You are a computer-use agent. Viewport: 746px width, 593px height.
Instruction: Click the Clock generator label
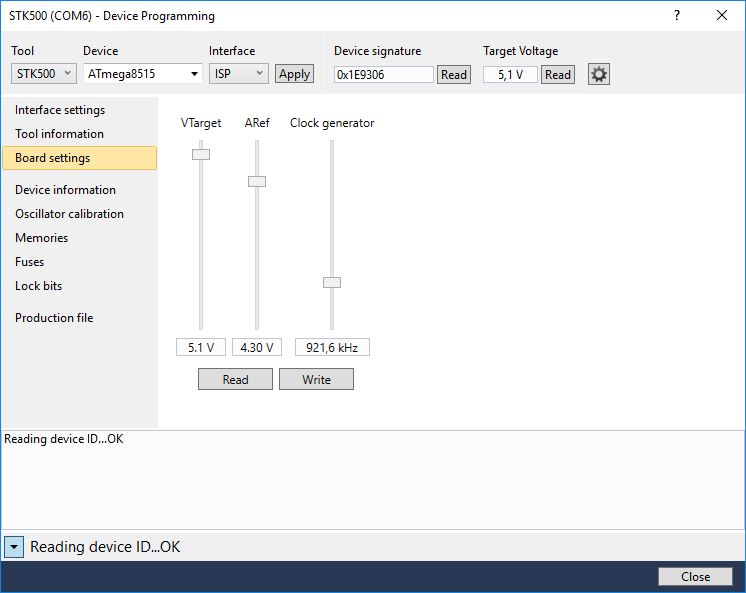332,123
